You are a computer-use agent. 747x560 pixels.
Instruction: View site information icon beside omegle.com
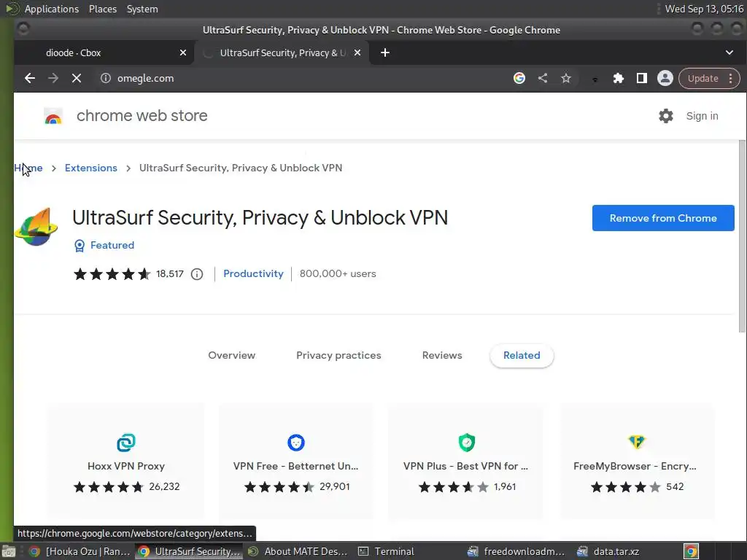pyautogui.click(x=106, y=78)
